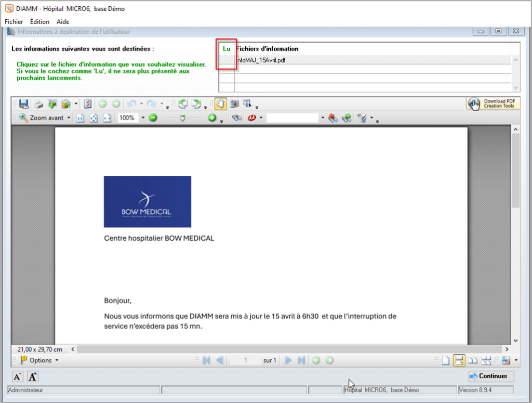
Task: Open the undo history dropdown arrow
Action: [141, 104]
